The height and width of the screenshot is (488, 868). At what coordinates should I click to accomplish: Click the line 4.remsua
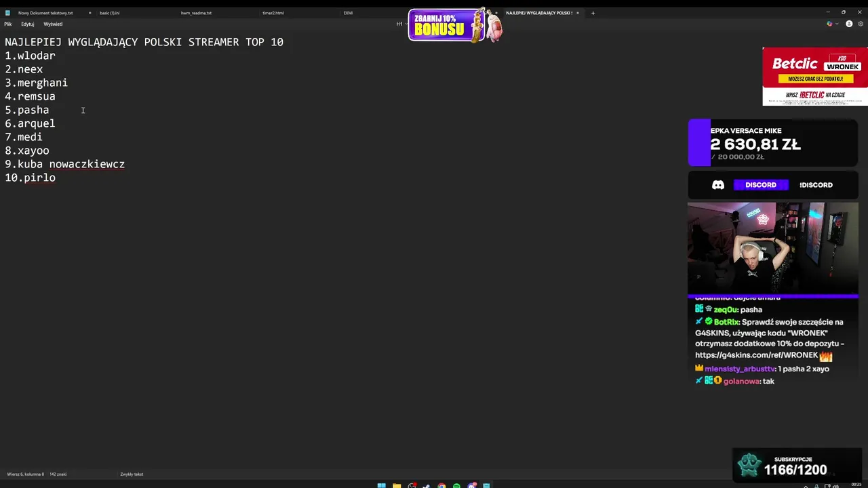point(30,96)
